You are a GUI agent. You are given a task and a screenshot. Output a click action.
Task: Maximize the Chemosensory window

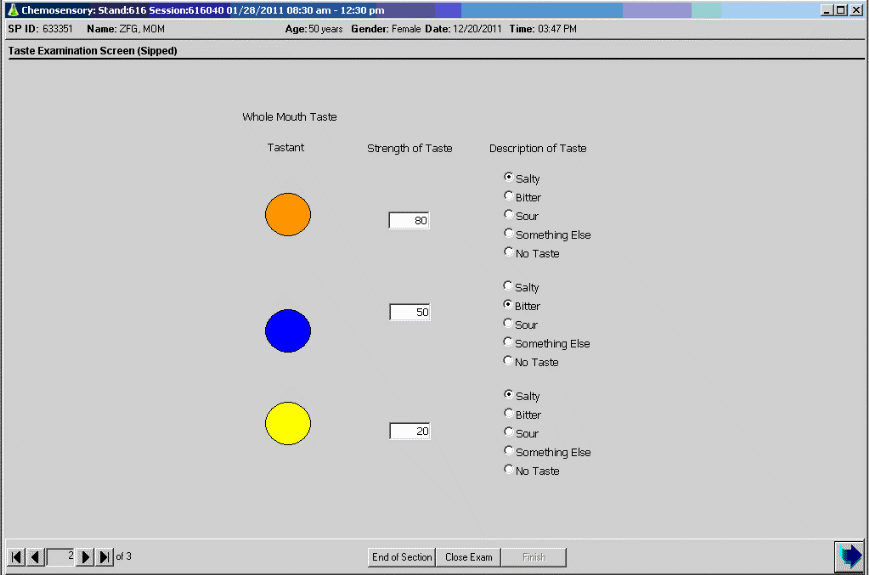[x=841, y=10]
